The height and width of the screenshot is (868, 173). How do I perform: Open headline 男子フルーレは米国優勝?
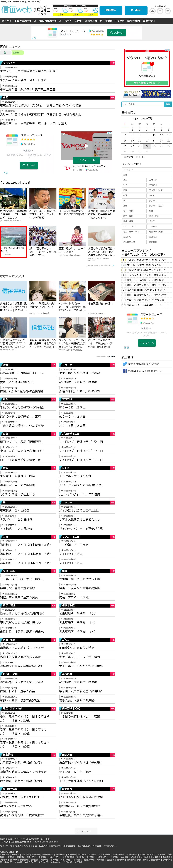(x=75, y=772)
